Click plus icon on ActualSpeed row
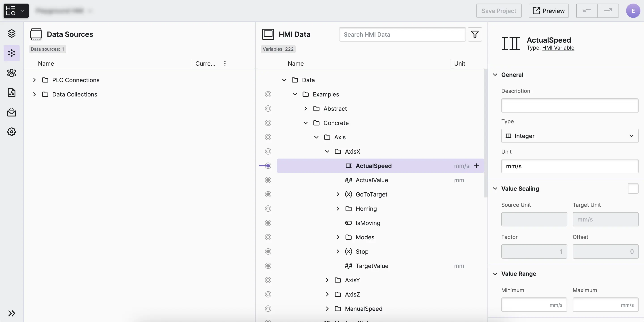The width and height of the screenshot is (644, 322). (x=477, y=166)
